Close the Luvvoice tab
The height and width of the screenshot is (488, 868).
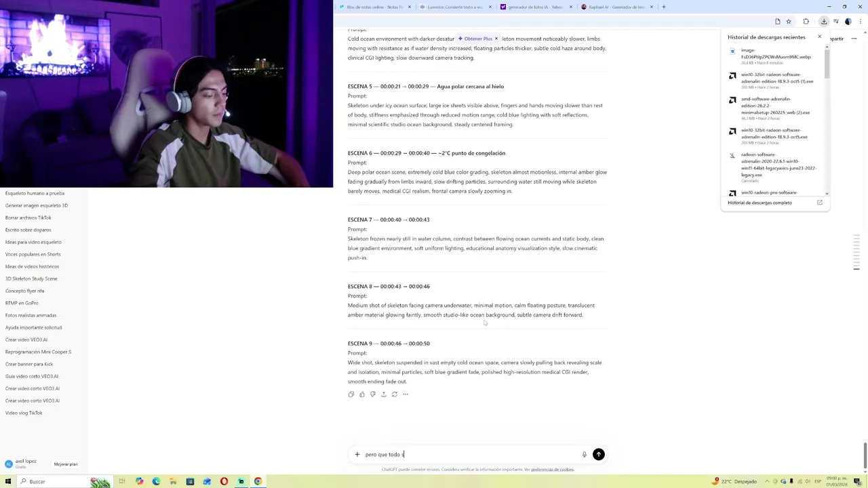pos(490,7)
